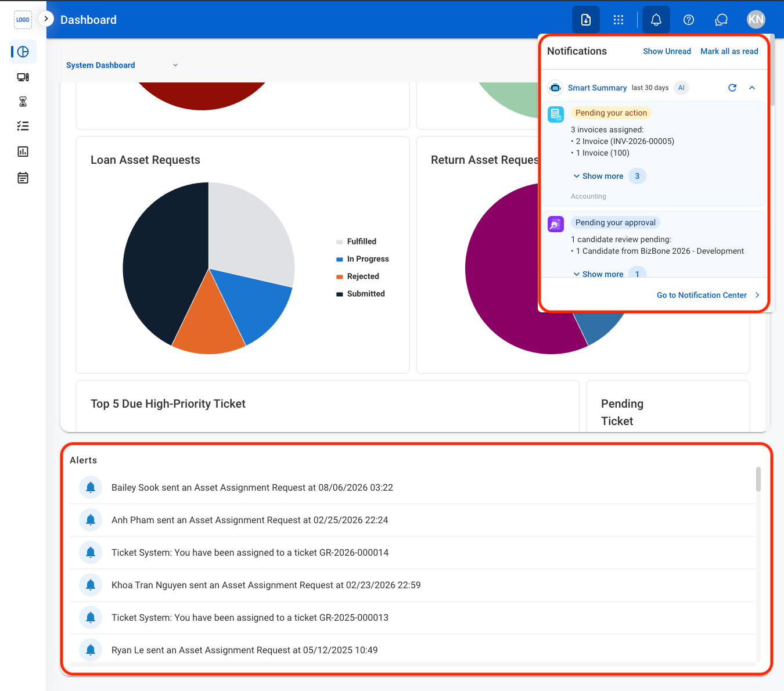Open the help question mark icon
Viewport: 784px width, 691px height.
[x=689, y=20]
